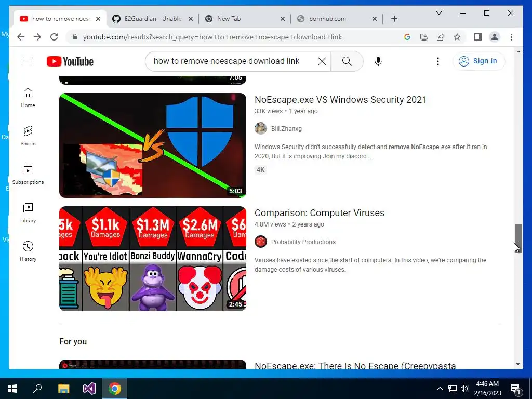The height and width of the screenshot is (399, 532).
Task: Open Windows taskbar search
Action: [x=37, y=389]
